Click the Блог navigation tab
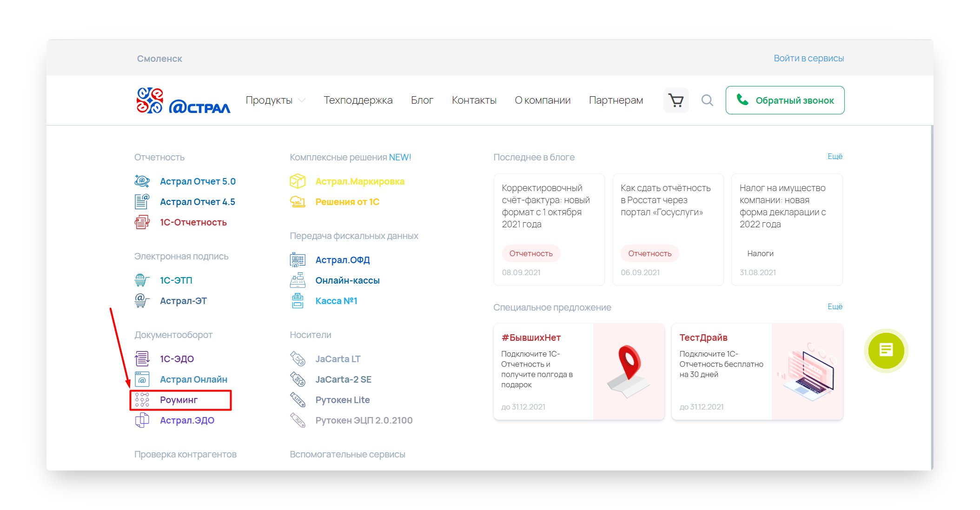 coord(422,100)
